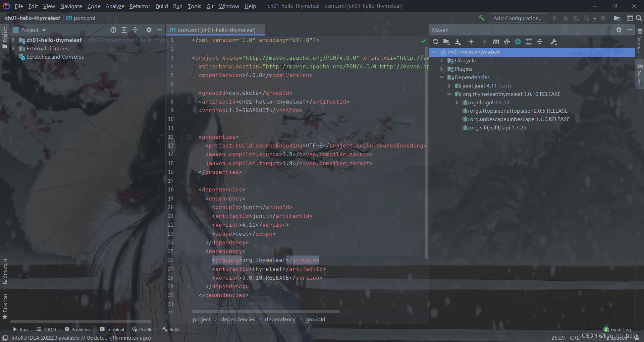
Task: Expand Lifecycle node in Maven
Action: pos(441,60)
